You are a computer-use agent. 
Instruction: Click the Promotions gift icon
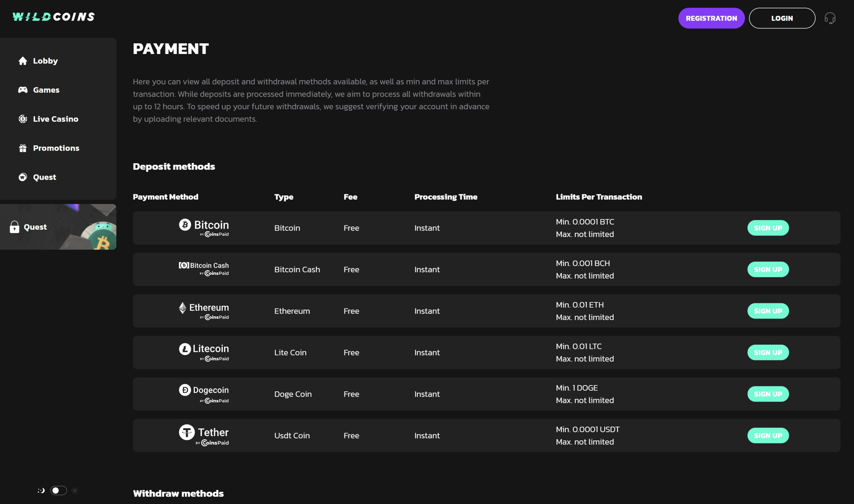tap(23, 148)
